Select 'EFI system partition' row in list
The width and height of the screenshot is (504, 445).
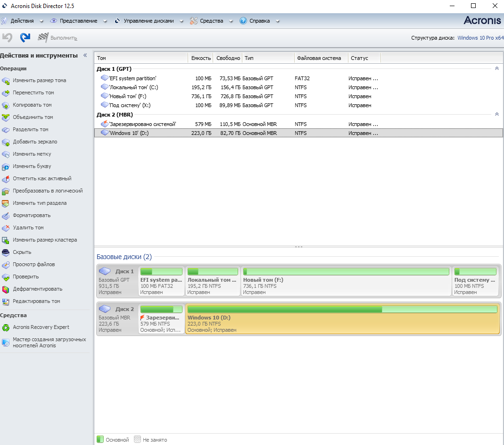(x=298, y=78)
